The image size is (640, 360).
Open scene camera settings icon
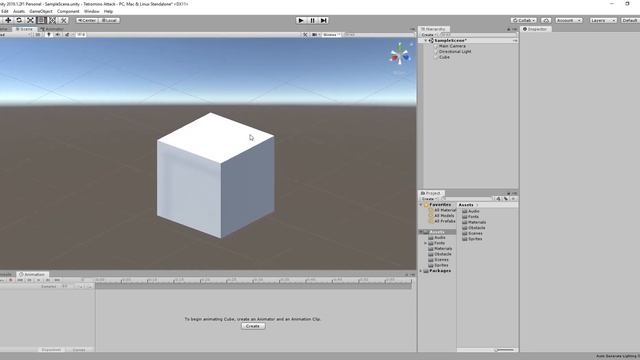[x=315, y=35]
